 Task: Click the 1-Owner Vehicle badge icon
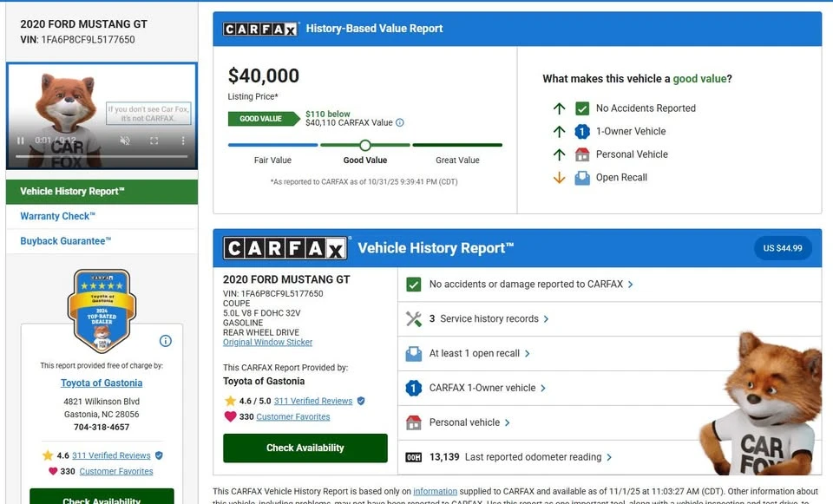[582, 132]
